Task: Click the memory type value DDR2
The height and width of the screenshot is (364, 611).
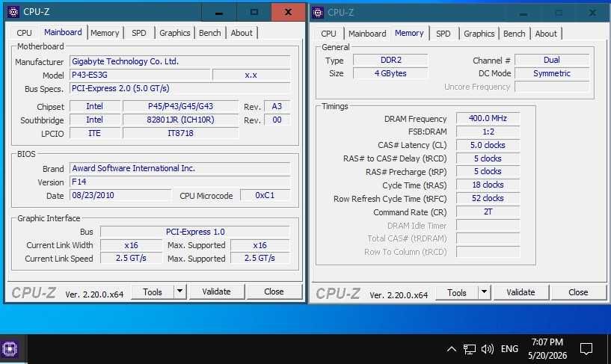Action: coord(390,60)
